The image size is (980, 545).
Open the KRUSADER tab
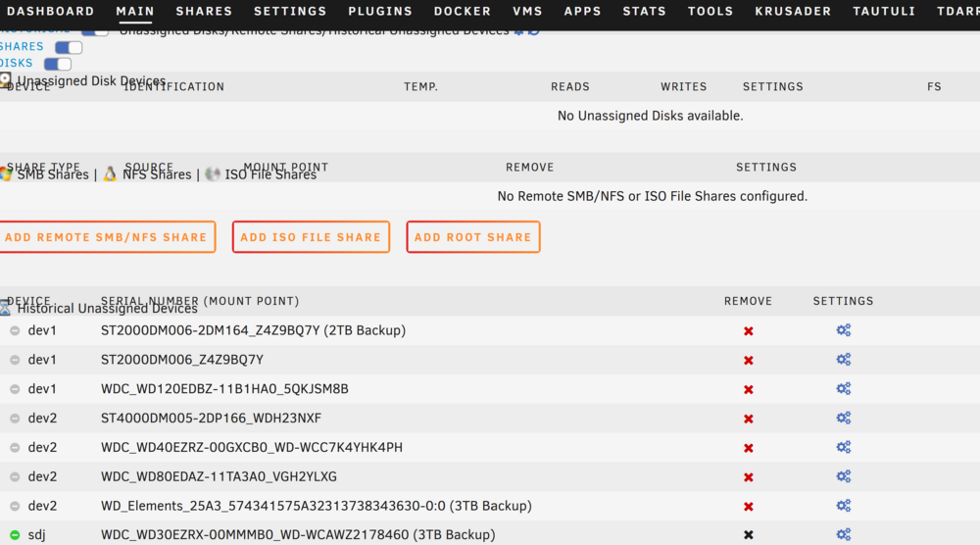point(793,11)
